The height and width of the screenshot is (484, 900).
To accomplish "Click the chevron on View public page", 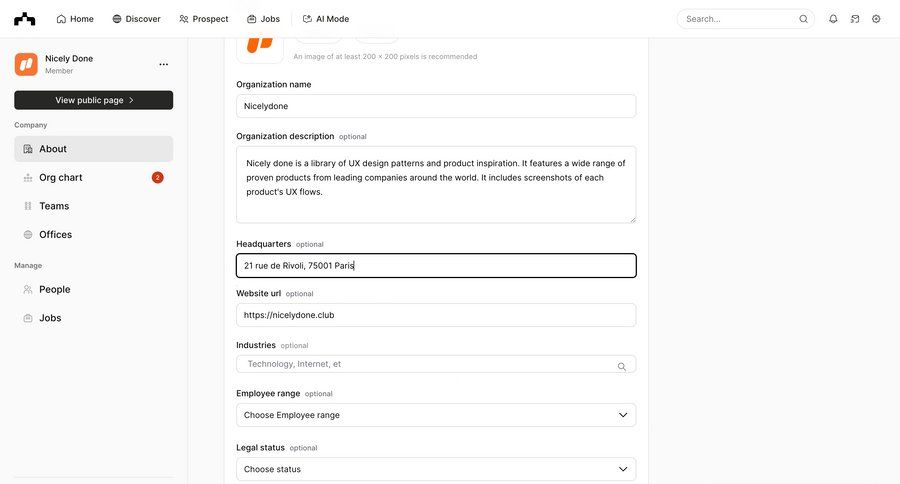I will tap(131, 100).
